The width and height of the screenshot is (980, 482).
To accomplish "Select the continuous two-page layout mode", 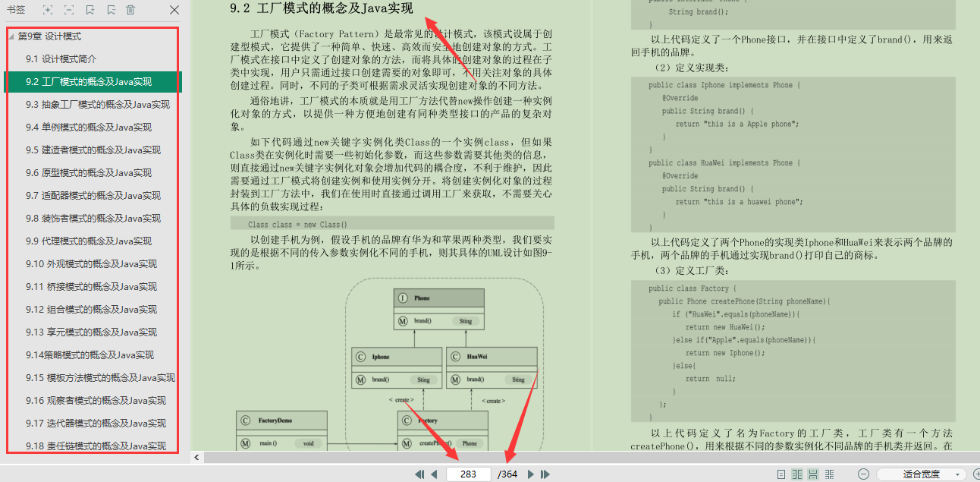I will (831, 473).
